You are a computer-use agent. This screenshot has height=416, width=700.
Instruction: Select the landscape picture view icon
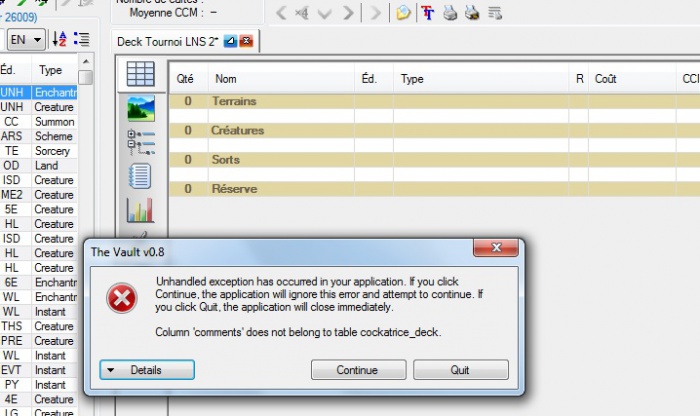coord(141,108)
